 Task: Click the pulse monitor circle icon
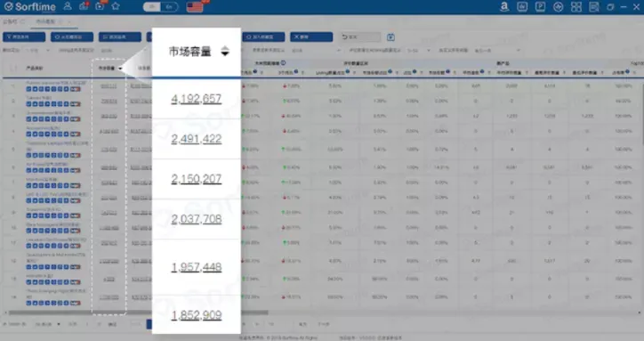click(558, 6)
